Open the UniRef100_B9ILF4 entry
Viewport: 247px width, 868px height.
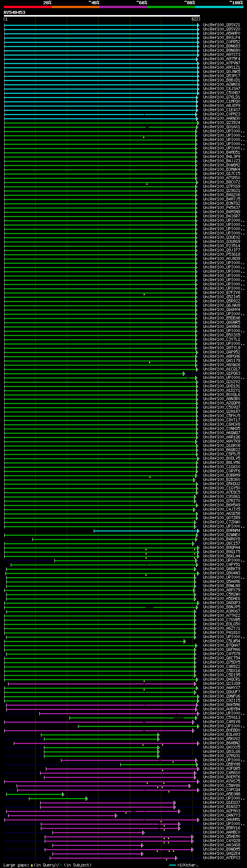coord(222,38)
